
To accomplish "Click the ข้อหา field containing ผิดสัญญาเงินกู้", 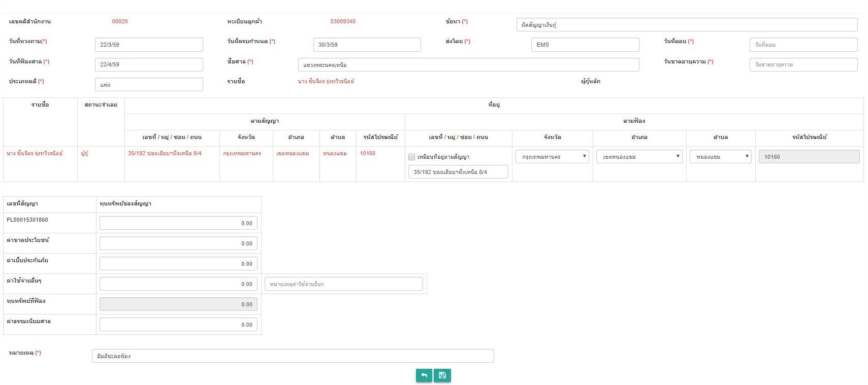I will pos(686,25).
